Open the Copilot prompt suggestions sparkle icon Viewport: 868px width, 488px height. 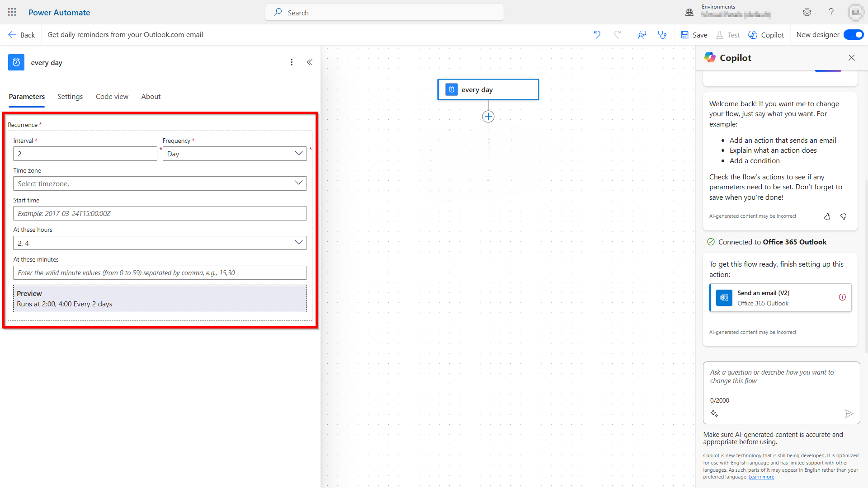pos(714,414)
